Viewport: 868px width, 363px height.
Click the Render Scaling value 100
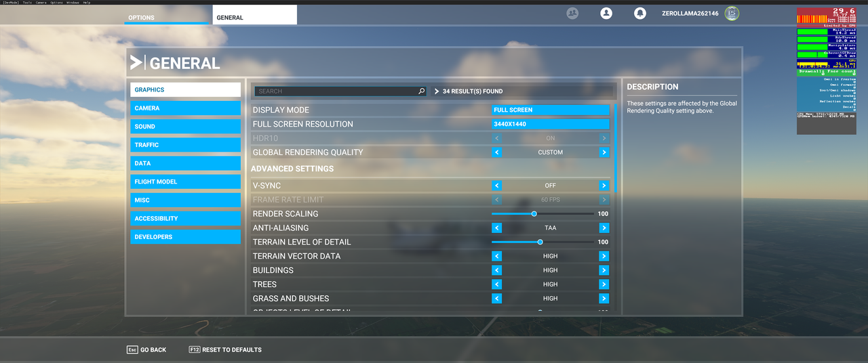[x=603, y=214]
